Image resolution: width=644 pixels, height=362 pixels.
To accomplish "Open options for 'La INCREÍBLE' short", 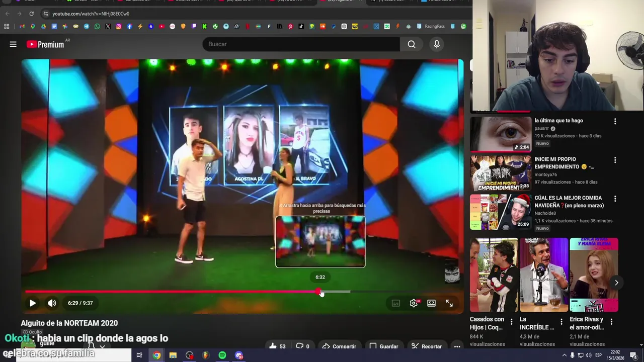I will (x=561, y=322).
